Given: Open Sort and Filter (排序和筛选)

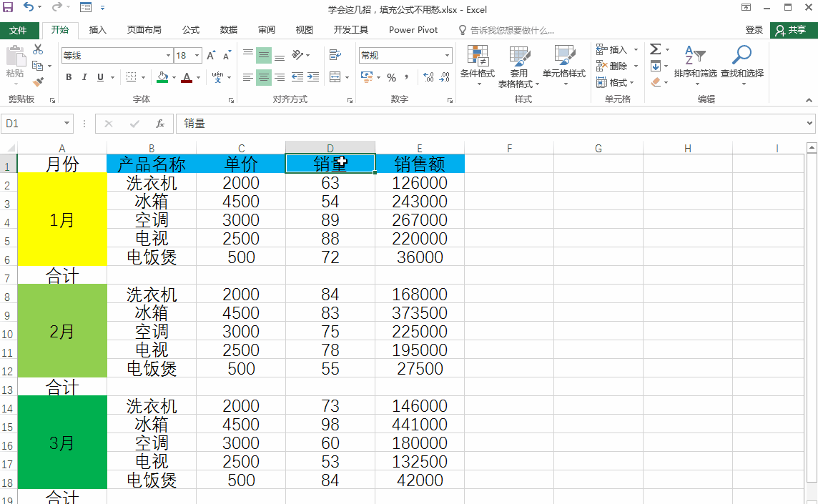Looking at the screenshot, I should tap(696, 64).
